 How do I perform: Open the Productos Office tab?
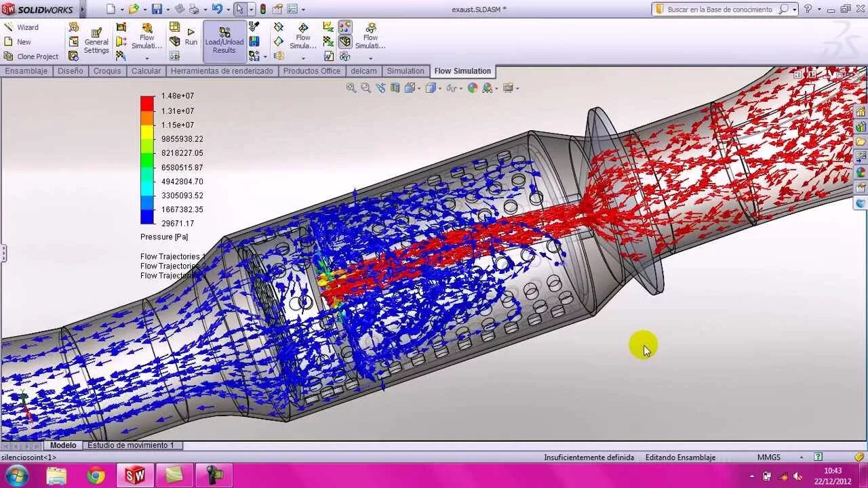312,71
